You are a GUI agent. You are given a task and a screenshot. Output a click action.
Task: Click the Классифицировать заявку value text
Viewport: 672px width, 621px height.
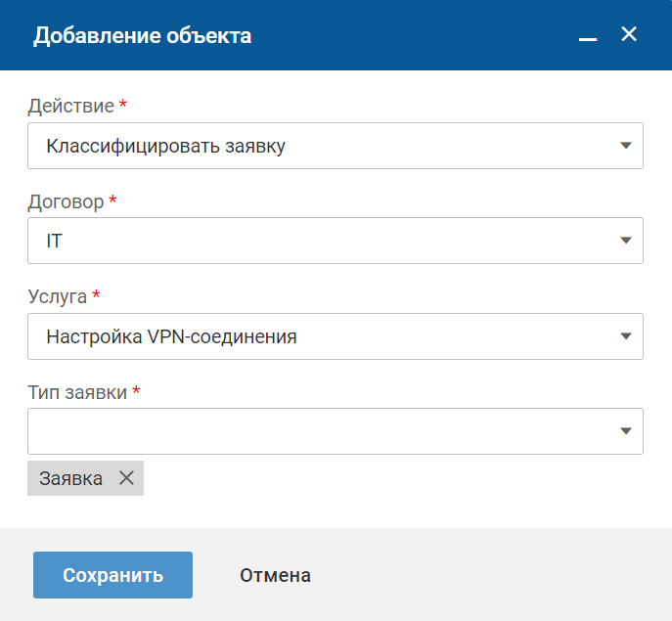pos(165,147)
